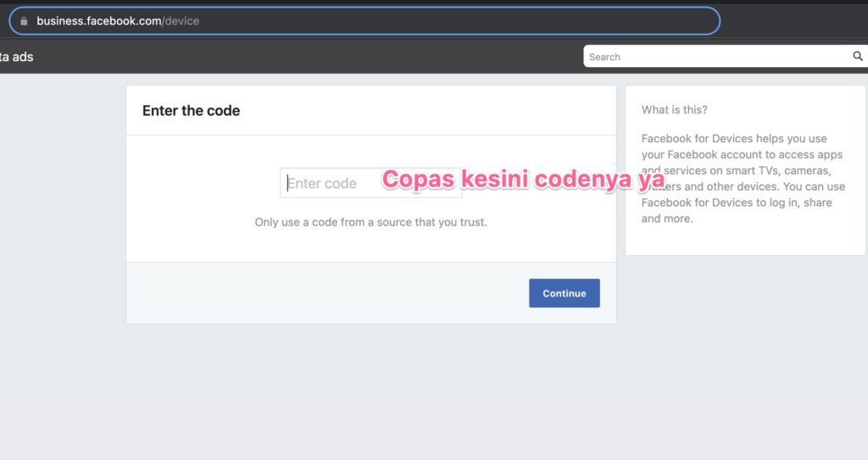The image size is (868, 460).
Task: Open the 'ta ads' header link
Action: tap(17, 57)
